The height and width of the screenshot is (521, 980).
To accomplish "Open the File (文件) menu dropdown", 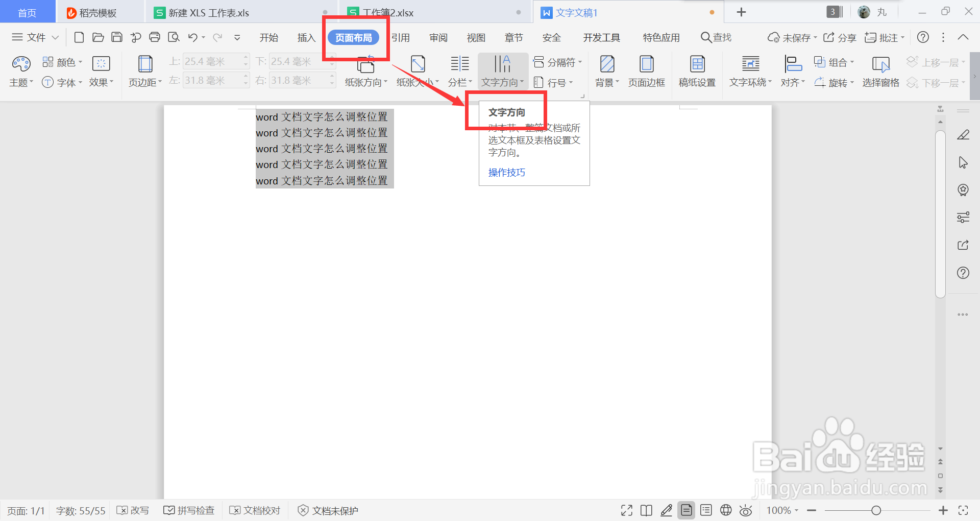I will (x=35, y=37).
